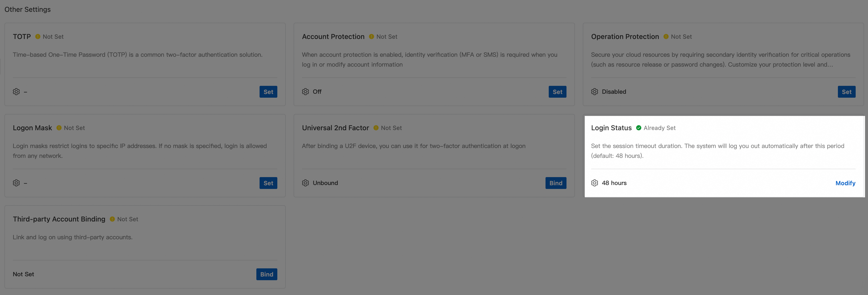The width and height of the screenshot is (868, 295).
Task: Click the gear icon in Logon Mask card
Action: (16, 183)
